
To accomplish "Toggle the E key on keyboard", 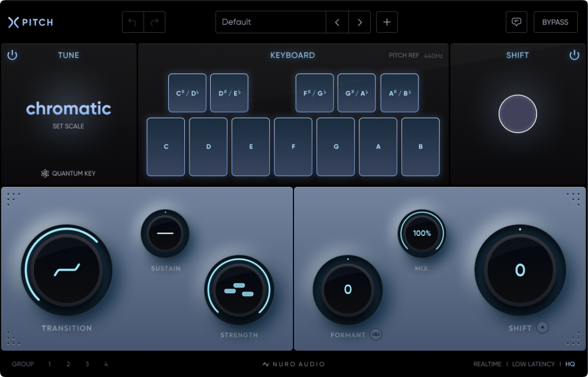I will pos(250,146).
